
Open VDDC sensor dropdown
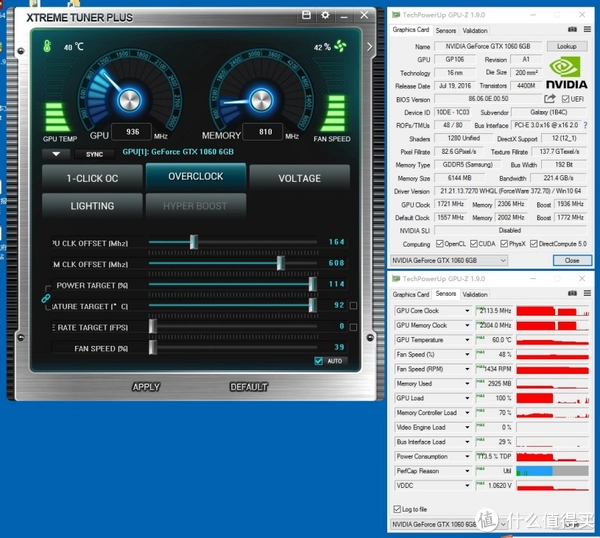coord(467,485)
